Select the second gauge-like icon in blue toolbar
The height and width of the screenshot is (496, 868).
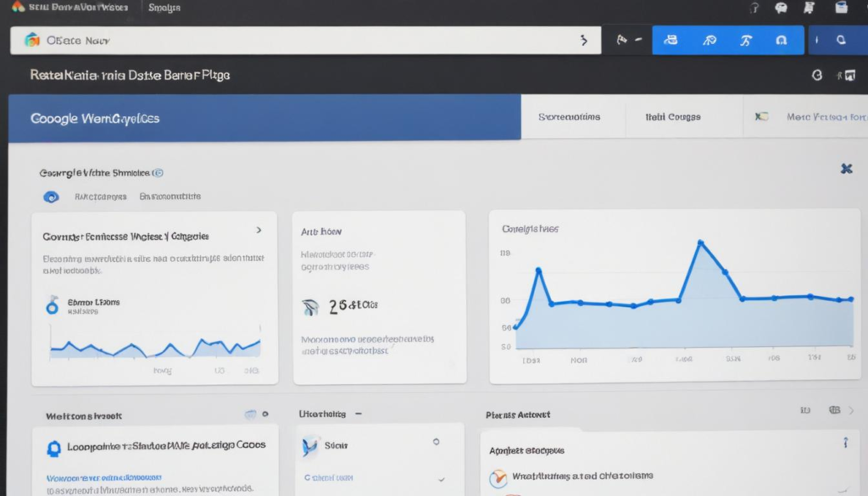709,40
